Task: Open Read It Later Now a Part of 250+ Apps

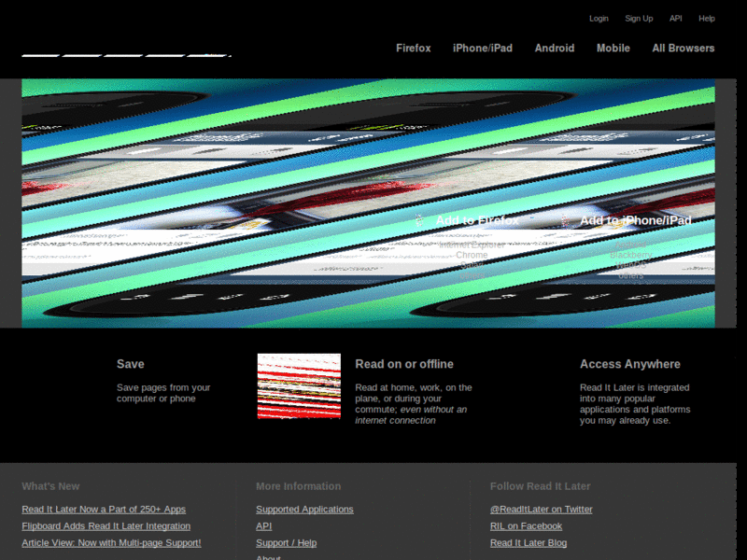Action: click(104, 509)
